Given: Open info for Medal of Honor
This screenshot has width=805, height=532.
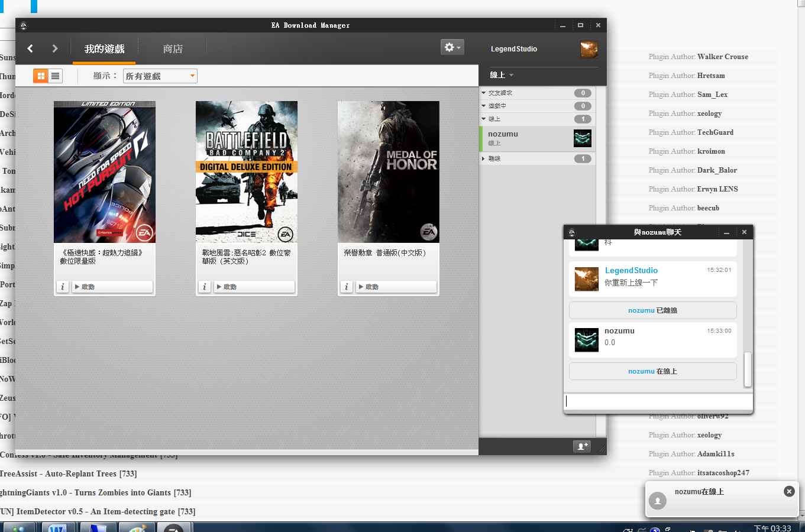Looking at the screenshot, I should (x=347, y=287).
